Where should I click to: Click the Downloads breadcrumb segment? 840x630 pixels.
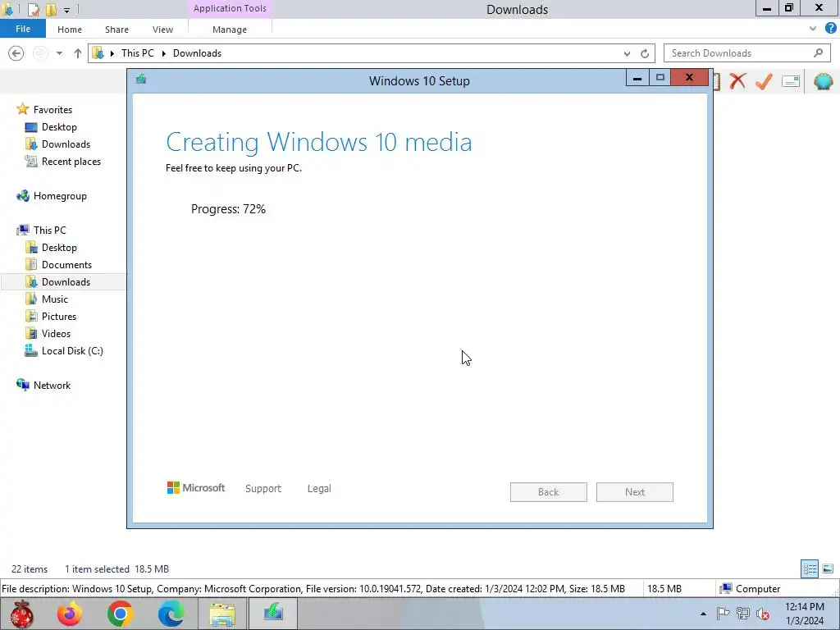pos(197,53)
